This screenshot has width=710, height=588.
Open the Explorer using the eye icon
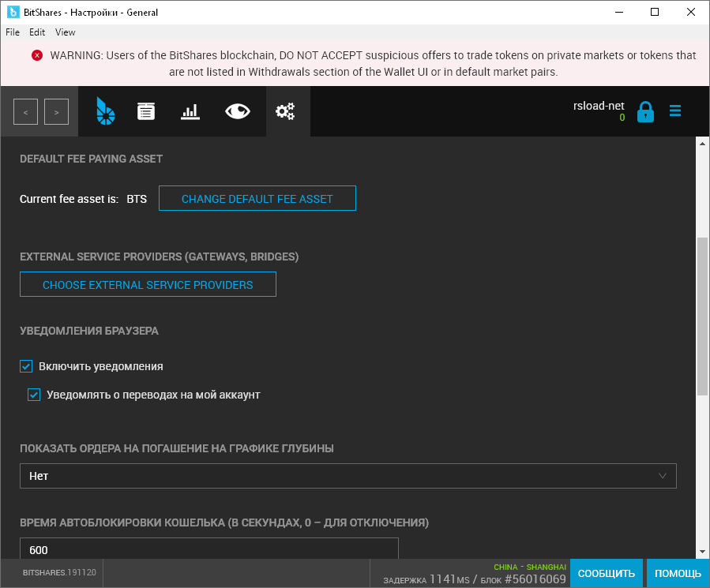coord(237,110)
